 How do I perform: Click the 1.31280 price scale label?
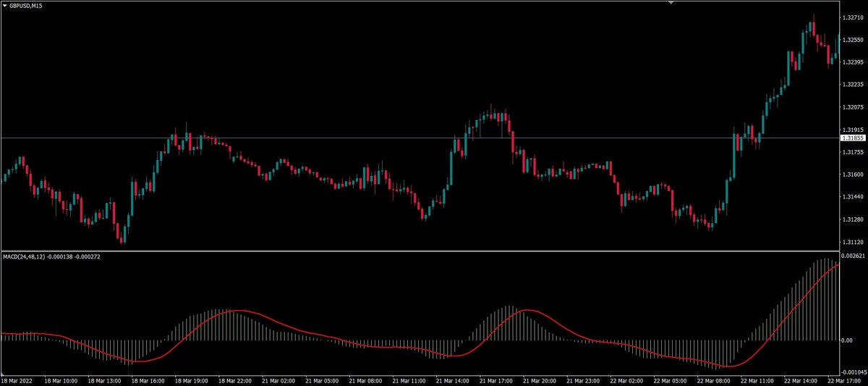(x=852, y=219)
